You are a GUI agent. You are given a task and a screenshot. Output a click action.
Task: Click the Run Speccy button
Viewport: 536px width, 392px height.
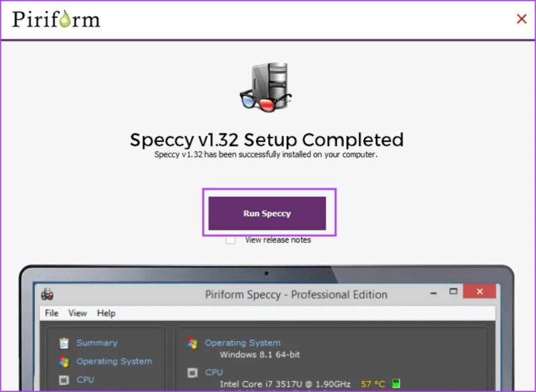pyautogui.click(x=267, y=213)
